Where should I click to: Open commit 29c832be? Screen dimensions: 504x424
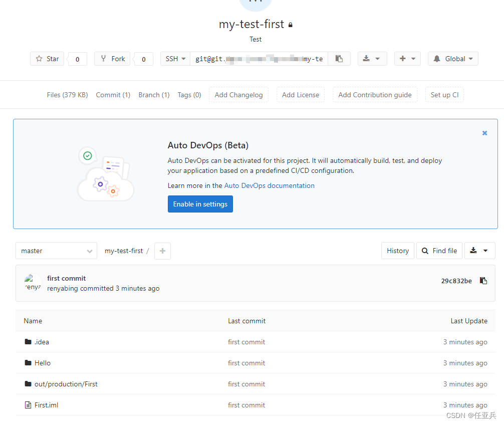456,281
